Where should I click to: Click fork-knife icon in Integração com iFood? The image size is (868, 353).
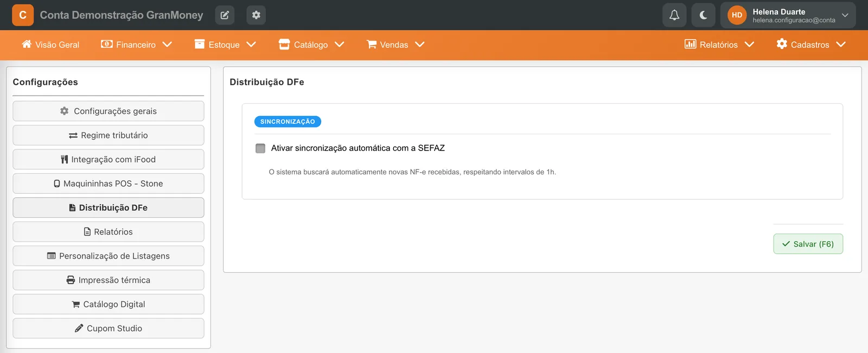point(65,159)
